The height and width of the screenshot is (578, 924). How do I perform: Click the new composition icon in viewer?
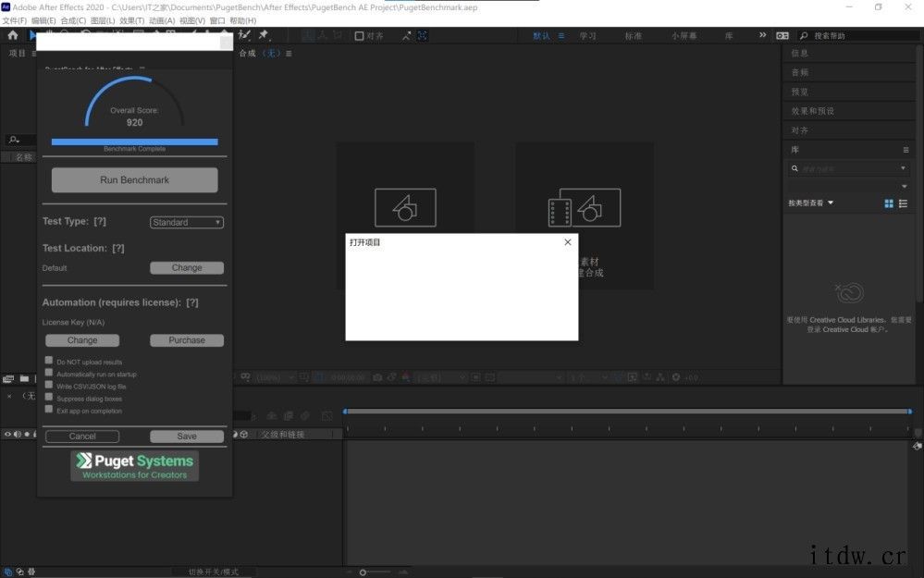405,207
